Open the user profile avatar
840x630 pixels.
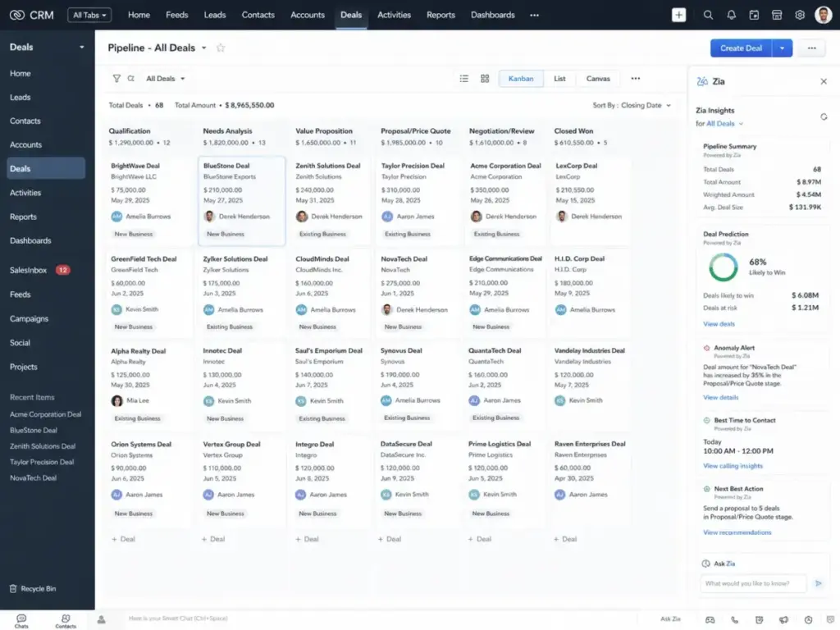(x=823, y=15)
